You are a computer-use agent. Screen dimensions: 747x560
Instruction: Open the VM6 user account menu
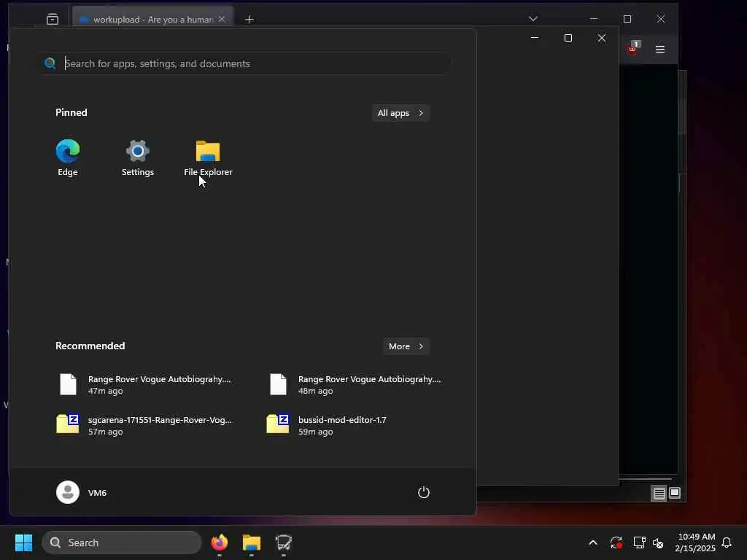tap(82, 492)
